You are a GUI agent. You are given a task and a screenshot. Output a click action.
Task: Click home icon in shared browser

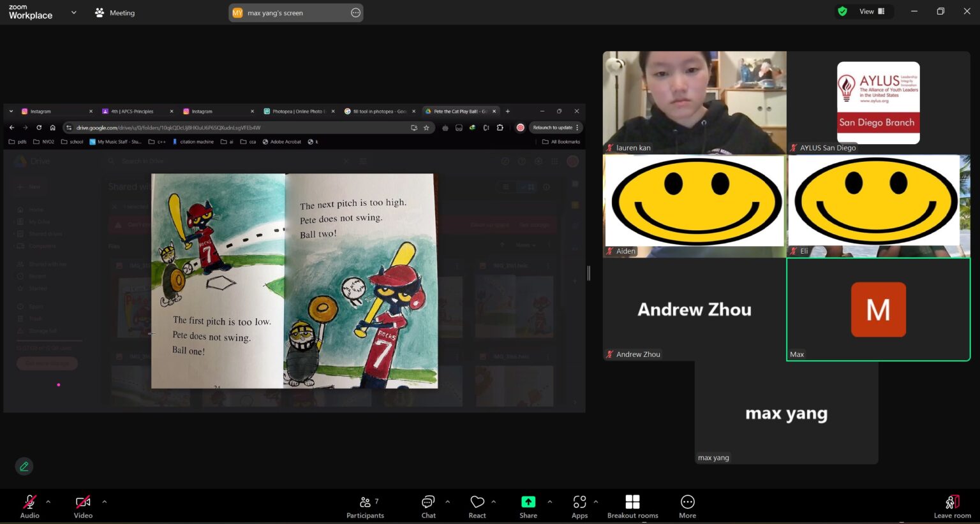coord(52,127)
